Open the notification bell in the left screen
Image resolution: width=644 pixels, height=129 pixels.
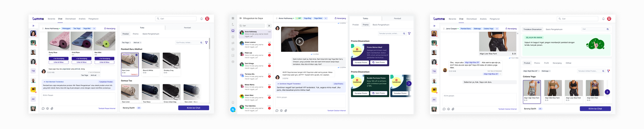point(202,19)
